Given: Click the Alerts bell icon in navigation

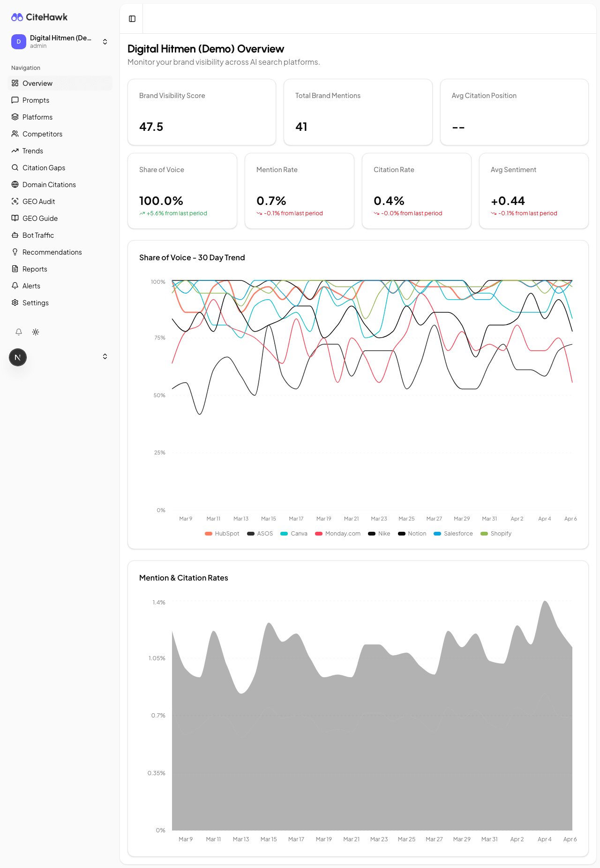Looking at the screenshot, I should (15, 286).
